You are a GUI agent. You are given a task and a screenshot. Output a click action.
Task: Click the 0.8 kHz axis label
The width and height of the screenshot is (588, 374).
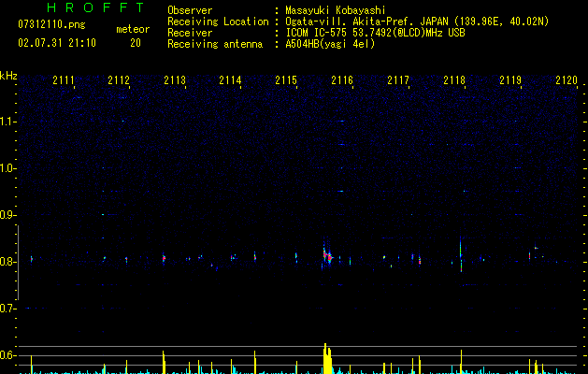[x=7, y=262]
